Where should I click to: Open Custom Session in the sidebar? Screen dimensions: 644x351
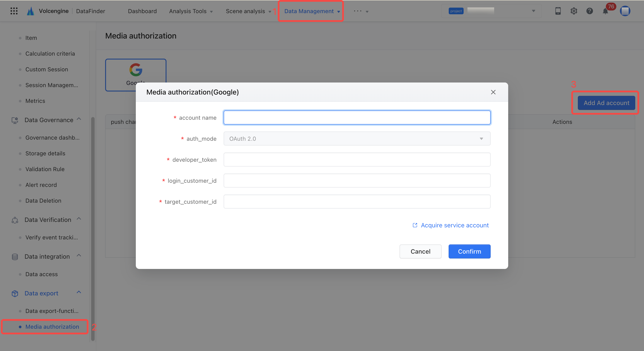(x=46, y=69)
